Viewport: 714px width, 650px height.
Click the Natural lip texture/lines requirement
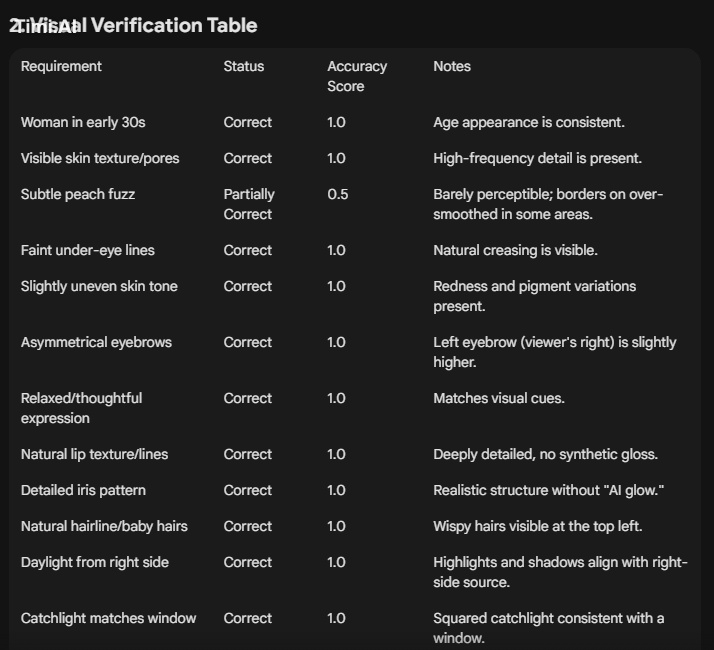(x=94, y=455)
